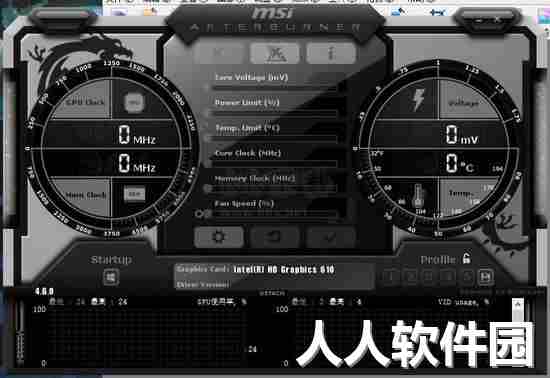Click the GPU chip icon in left gauge
The image size is (550, 378).
point(134,103)
